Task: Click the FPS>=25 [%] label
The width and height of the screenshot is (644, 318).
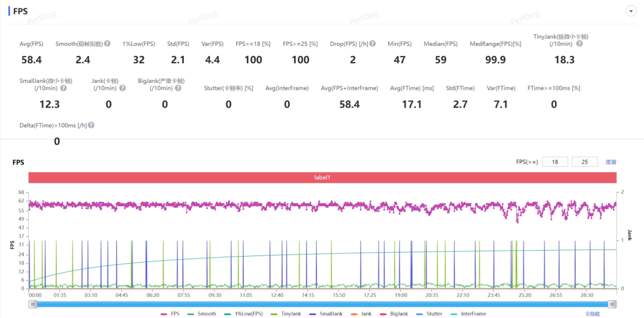Action: pos(300,43)
